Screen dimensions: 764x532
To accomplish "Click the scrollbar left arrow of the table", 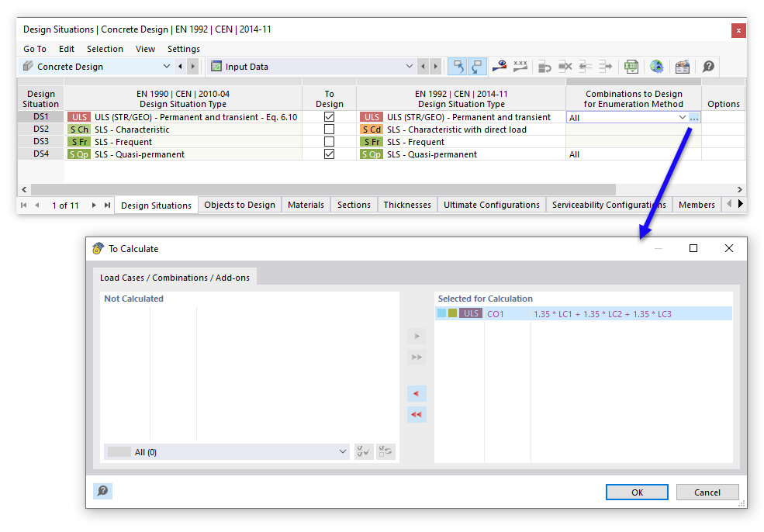I will tap(24, 189).
